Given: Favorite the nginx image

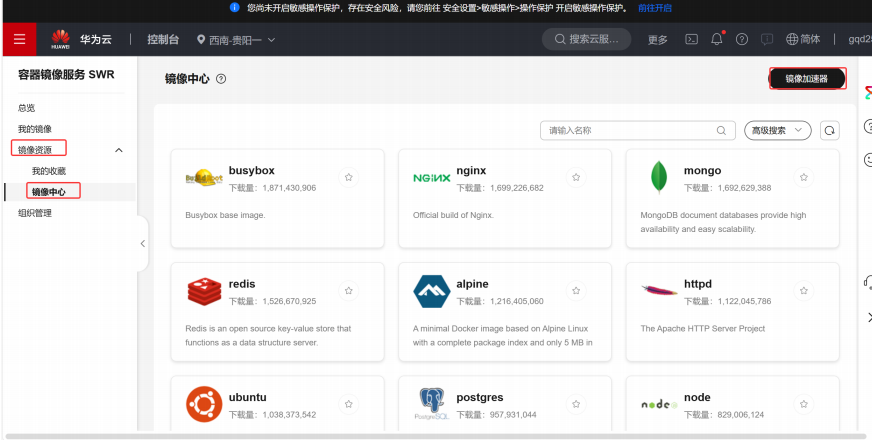Looking at the screenshot, I should point(576,177).
